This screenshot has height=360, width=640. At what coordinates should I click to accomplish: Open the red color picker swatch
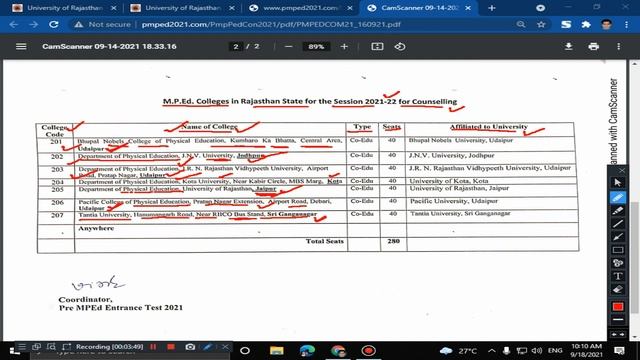pos(618,307)
